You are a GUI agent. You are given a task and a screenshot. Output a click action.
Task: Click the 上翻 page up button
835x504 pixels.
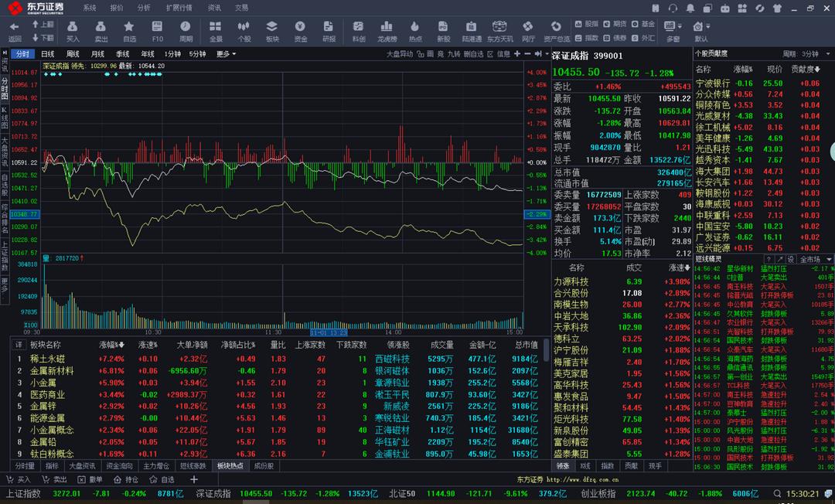(x=43, y=25)
